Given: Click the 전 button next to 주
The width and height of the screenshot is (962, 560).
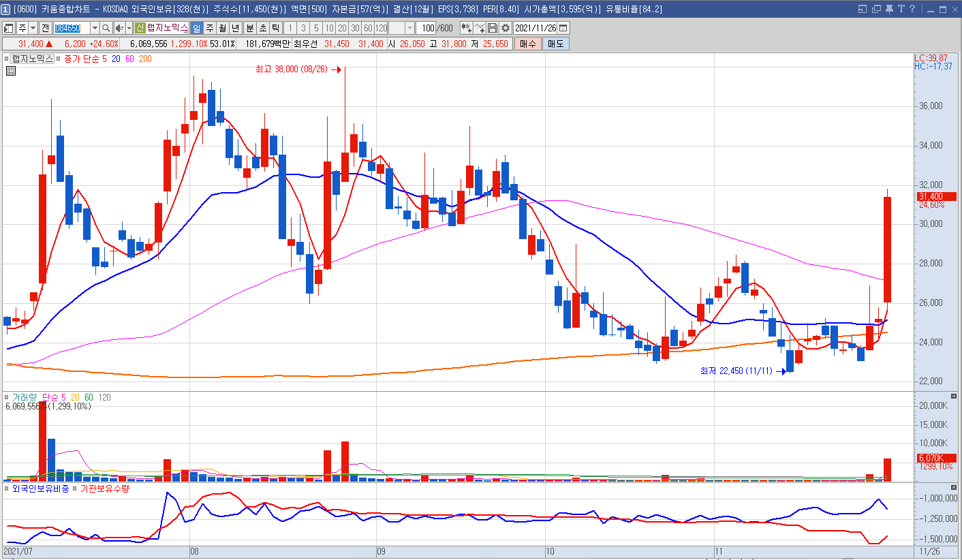Looking at the screenshot, I should (x=45, y=28).
